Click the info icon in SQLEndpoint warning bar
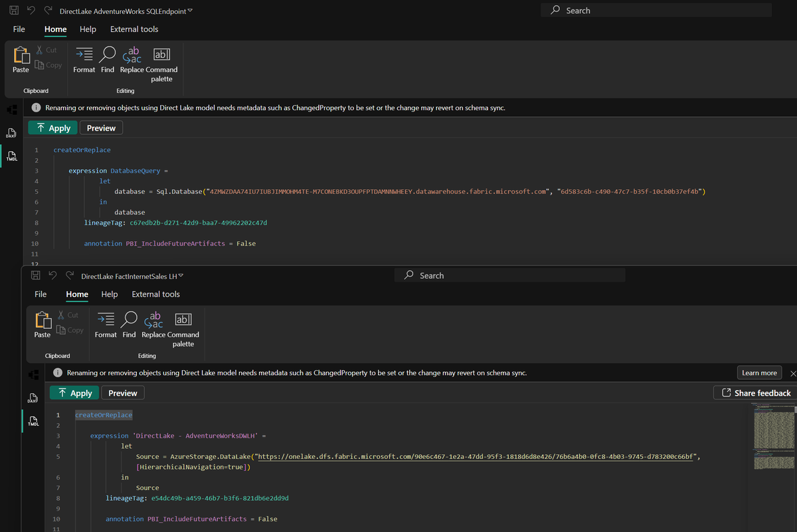The image size is (797, 532). [x=36, y=108]
